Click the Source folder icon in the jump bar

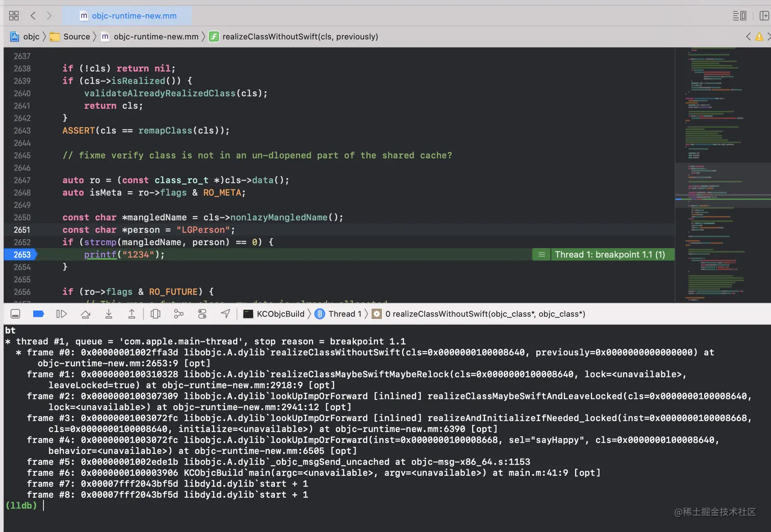tap(55, 37)
